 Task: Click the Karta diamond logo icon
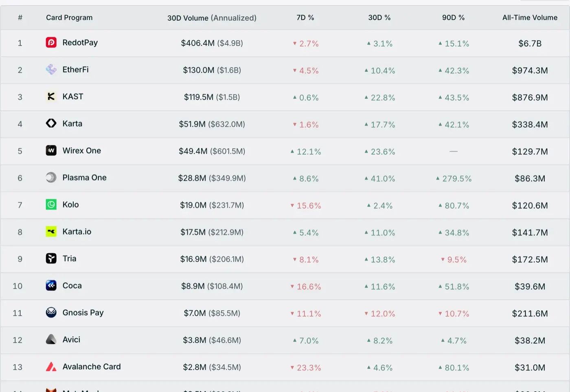point(51,123)
